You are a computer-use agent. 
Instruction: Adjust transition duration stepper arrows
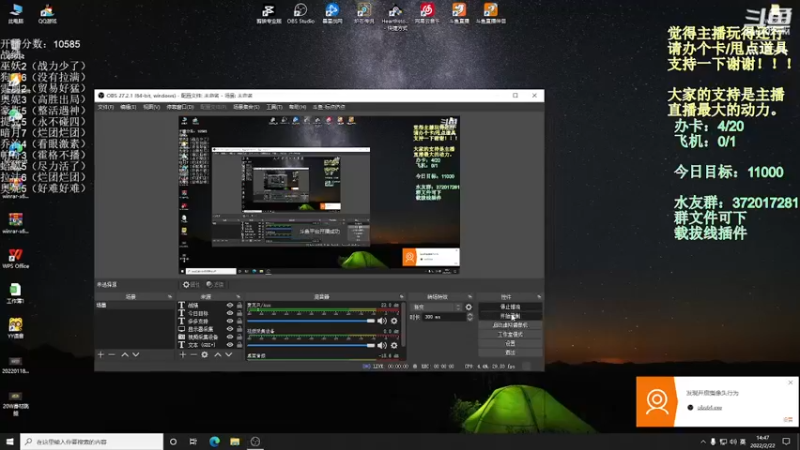[x=470, y=317]
